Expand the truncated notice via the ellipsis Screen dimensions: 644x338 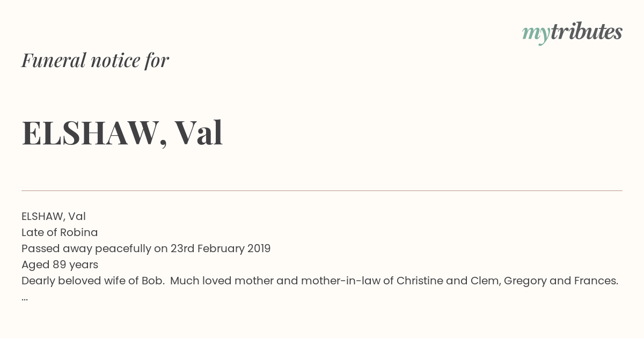point(25,298)
